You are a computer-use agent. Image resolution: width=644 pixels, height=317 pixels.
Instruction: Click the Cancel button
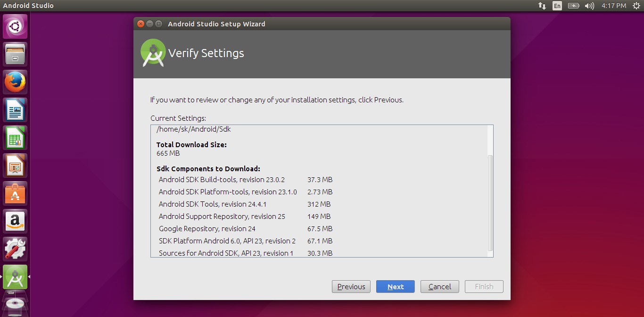pos(440,286)
